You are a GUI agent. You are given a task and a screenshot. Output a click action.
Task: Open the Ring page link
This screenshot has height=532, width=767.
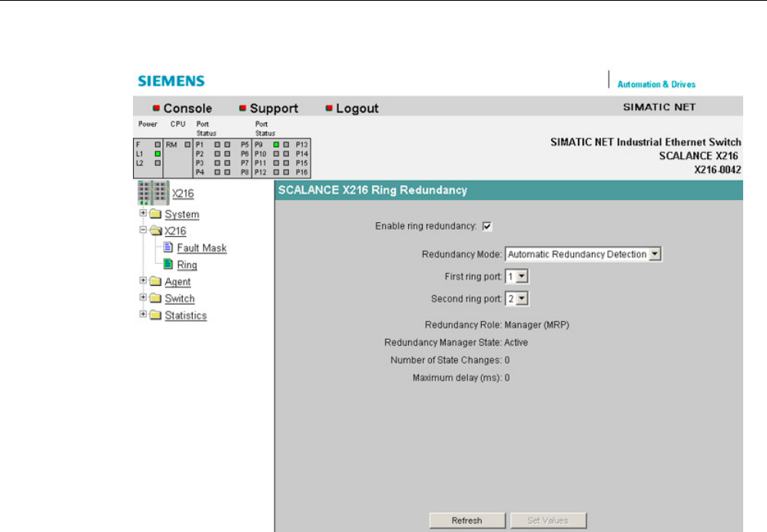point(187,264)
